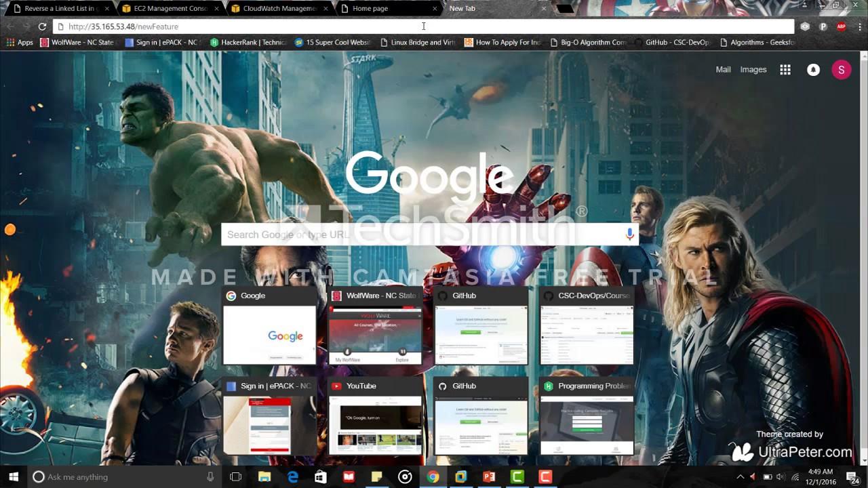Open Windows Store from the taskbar
This screenshot has height=488, width=868.
[x=321, y=476]
